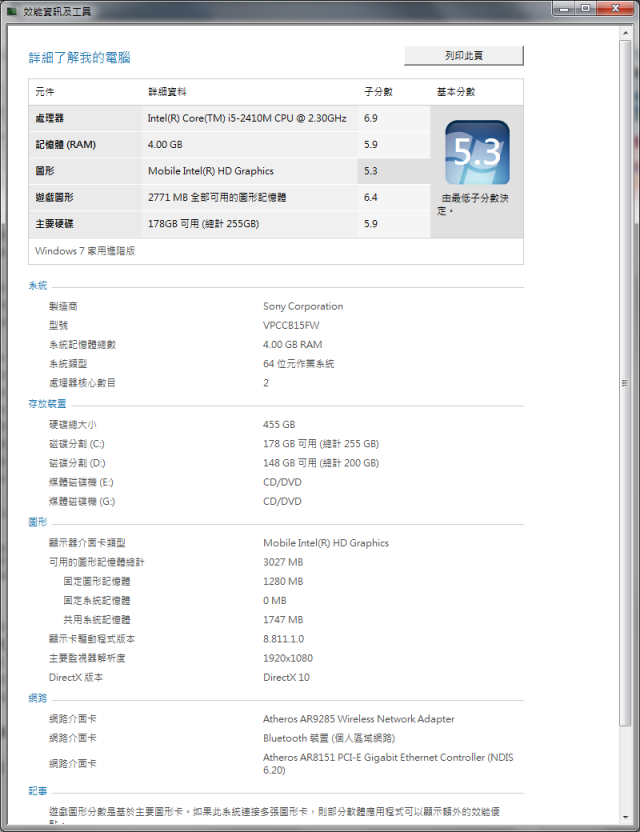Minimize the 效能資訊及工具 window

click(564, 8)
